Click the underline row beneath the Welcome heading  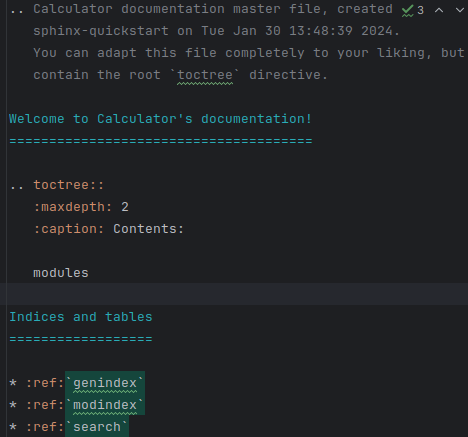click(161, 141)
